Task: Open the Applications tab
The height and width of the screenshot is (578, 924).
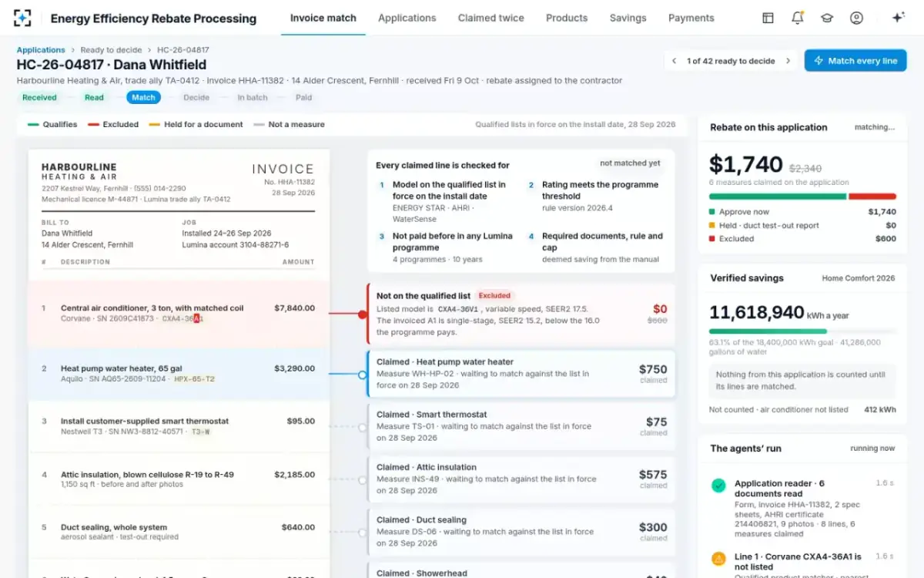Action: click(x=407, y=18)
